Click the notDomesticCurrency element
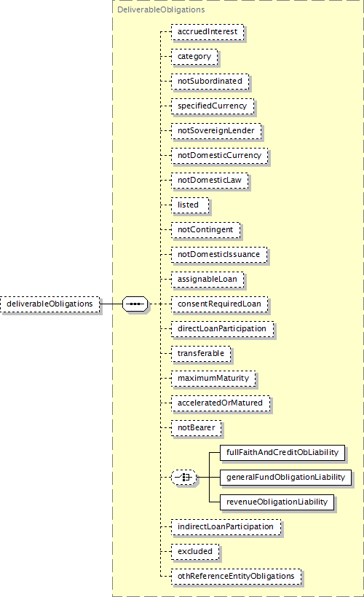The width and height of the screenshot is (364, 597). (220, 155)
